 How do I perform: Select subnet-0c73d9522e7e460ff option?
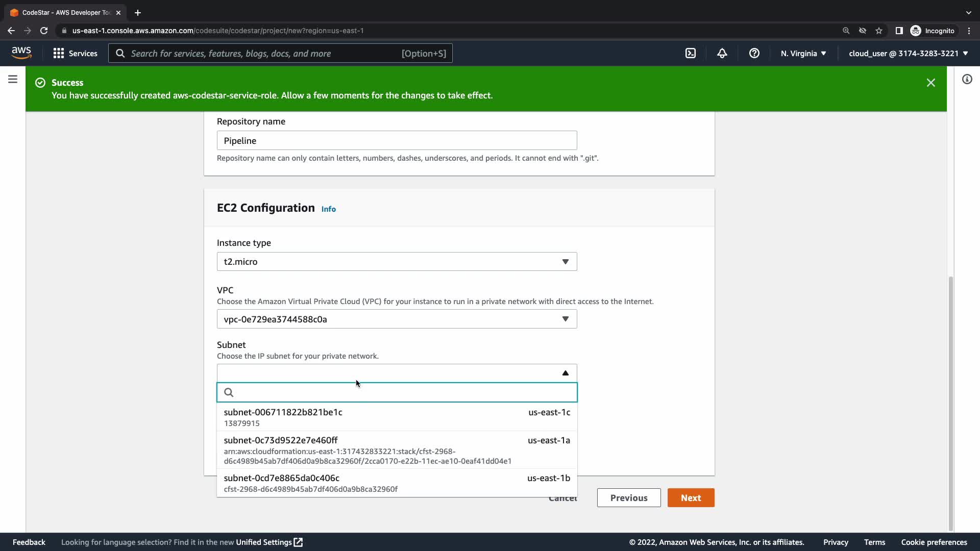point(397,449)
